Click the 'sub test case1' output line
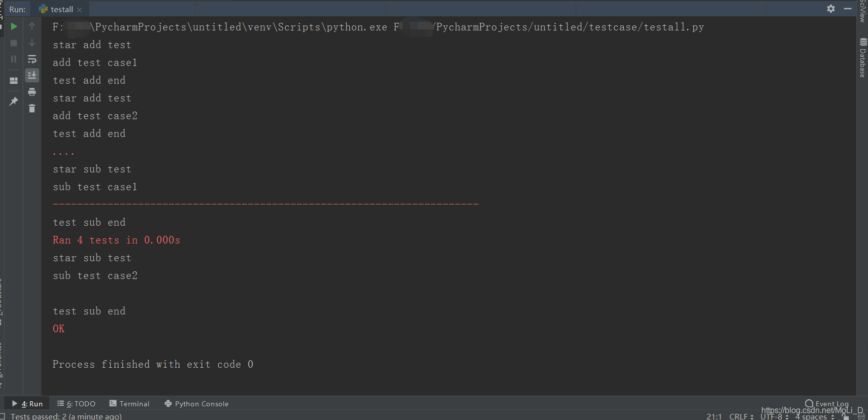 [x=95, y=187]
